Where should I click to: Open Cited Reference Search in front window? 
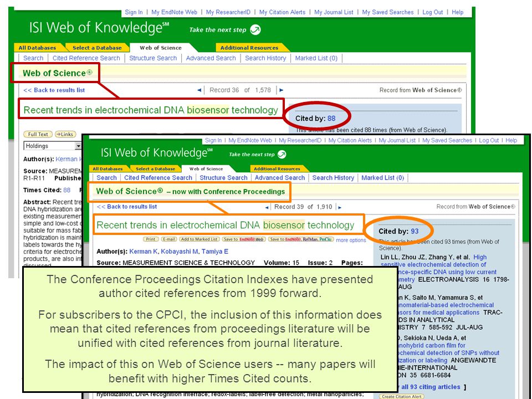(x=158, y=177)
